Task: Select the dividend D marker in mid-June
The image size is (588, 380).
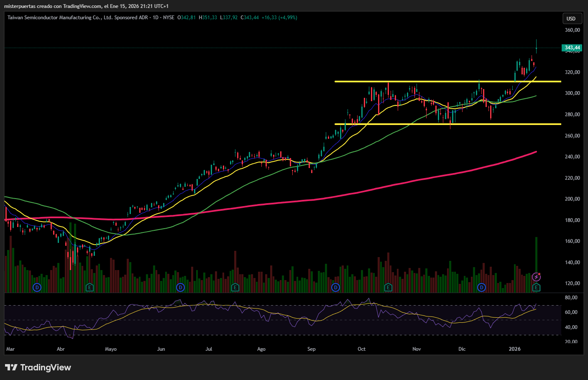Action: point(180,288)
